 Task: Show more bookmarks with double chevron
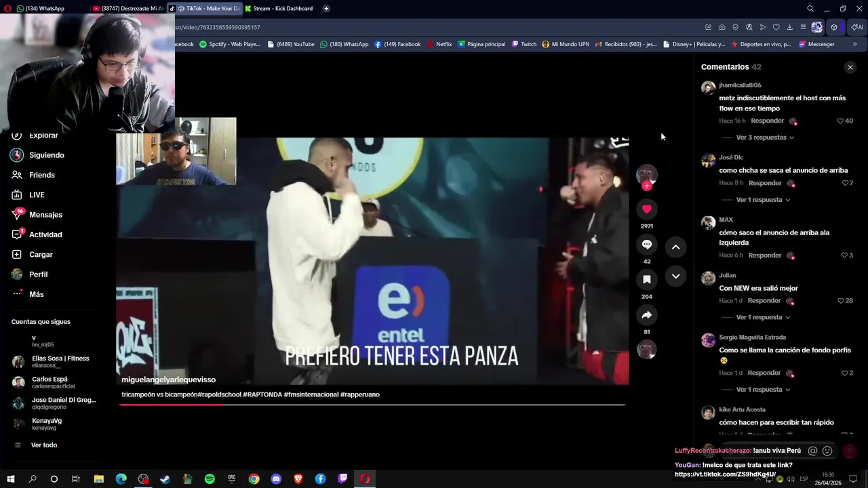pos(854,44)
